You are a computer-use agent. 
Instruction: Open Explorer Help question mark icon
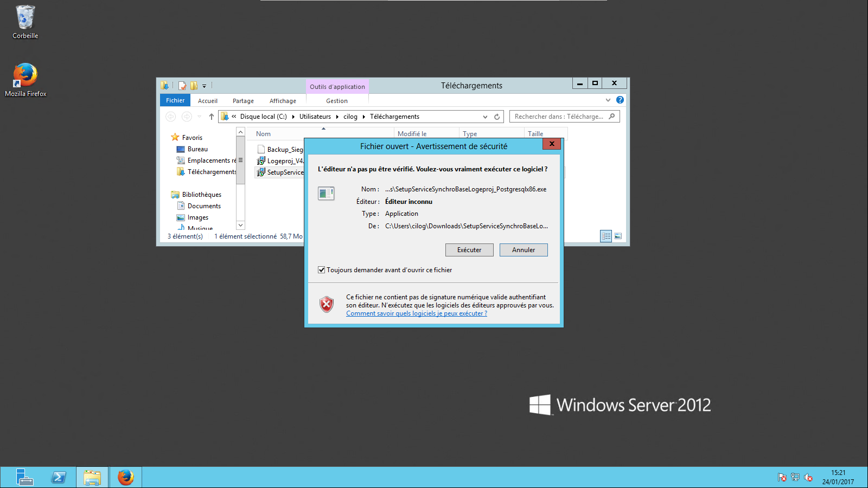click(x=620, y=100)
